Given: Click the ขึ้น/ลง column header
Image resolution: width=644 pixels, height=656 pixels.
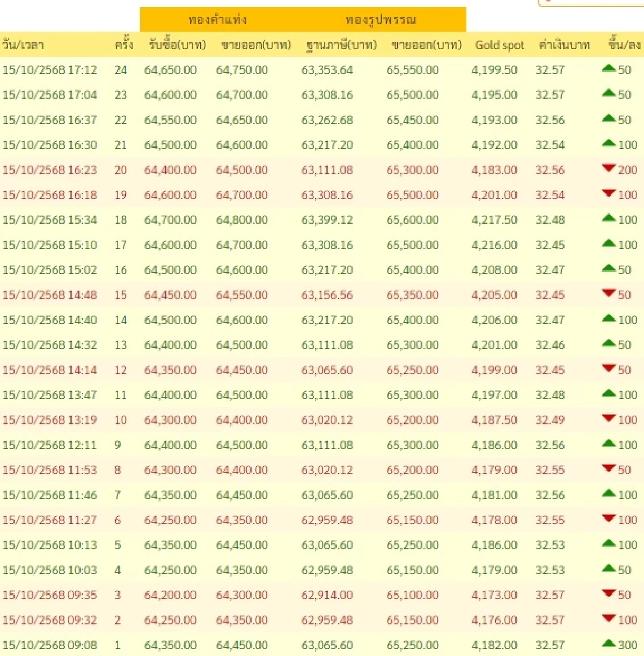Looking at the screenshot, I should (624, 45).
